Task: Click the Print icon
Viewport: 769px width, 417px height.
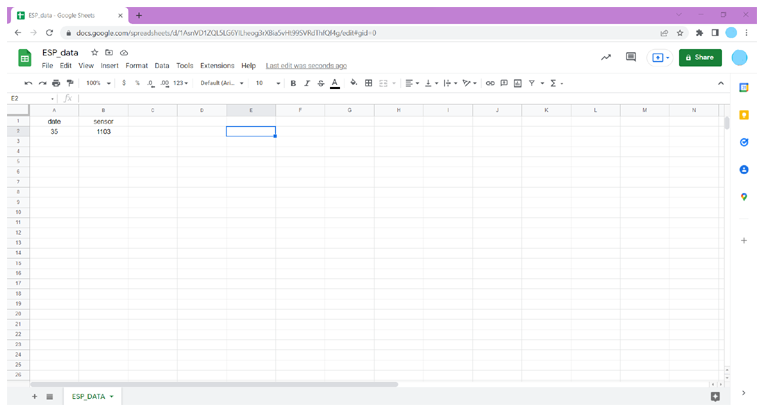Action: click(x=56, y=83)
